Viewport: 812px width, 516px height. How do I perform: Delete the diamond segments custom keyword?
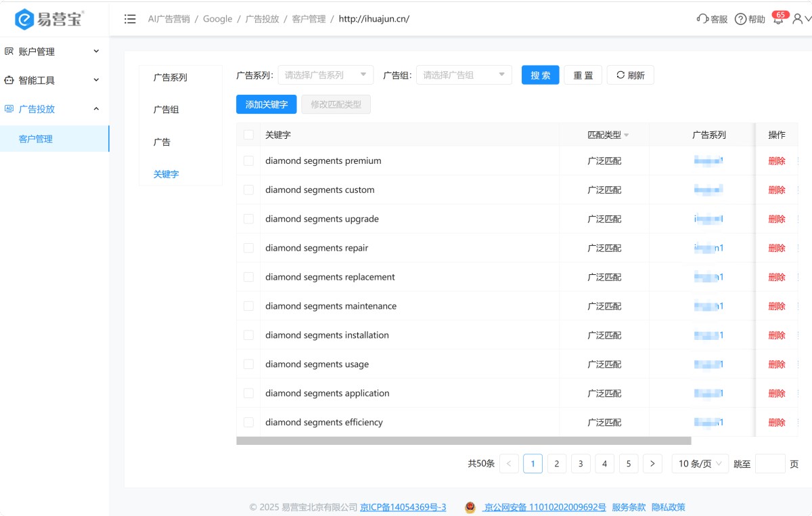click(x=776, y=190)
